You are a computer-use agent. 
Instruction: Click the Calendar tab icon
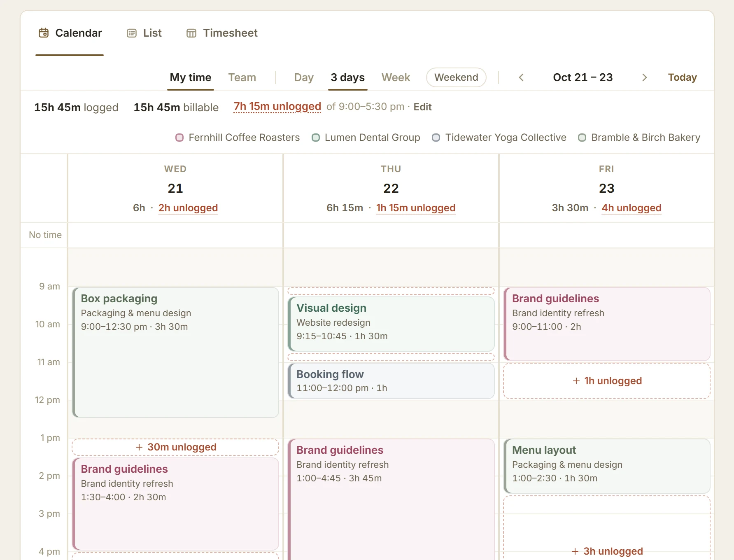click(44, 33)
